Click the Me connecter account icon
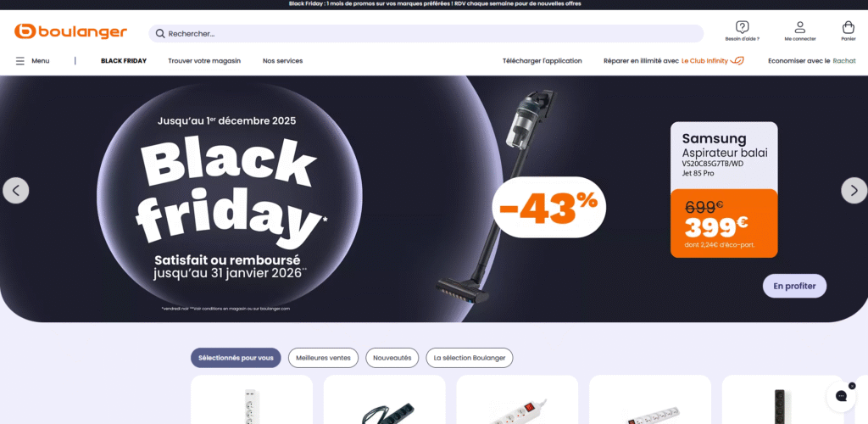Viewport: 868px width, 424px height. 800,26
